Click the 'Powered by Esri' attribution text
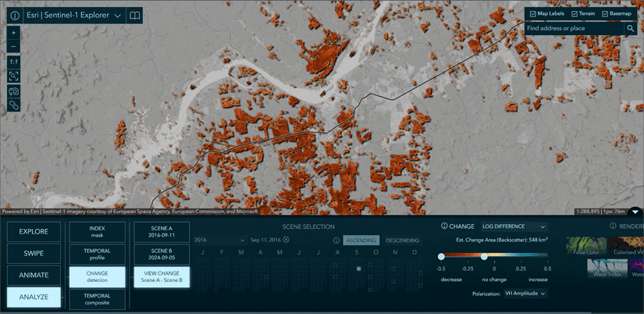This screenshot has width=644, height=314. tap(130, 212)
